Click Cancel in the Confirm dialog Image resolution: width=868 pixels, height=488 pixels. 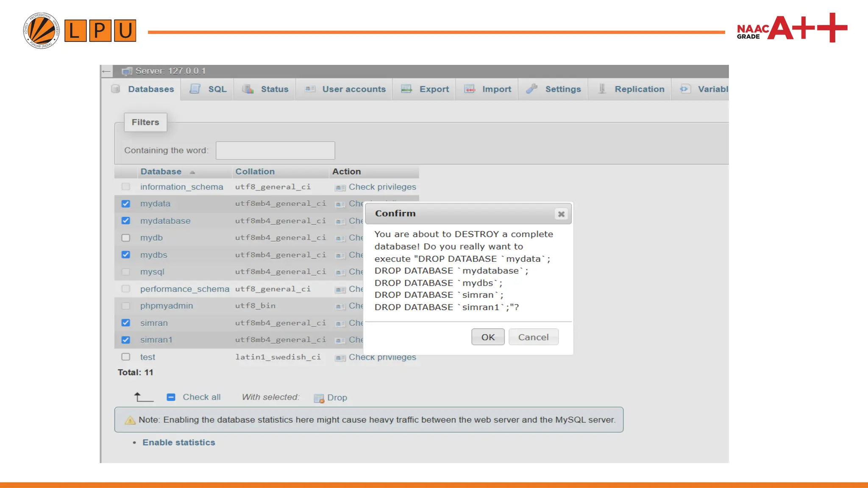click(x=533, y=337)
